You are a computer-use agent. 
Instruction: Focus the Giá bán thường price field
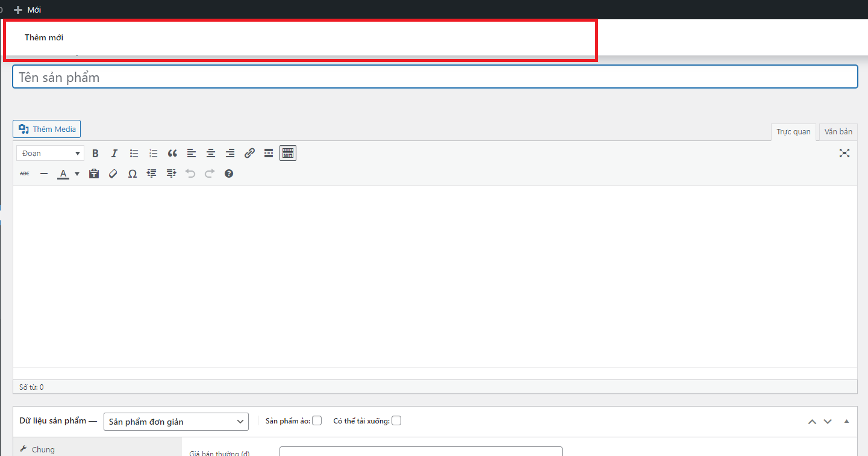(421, 451)
